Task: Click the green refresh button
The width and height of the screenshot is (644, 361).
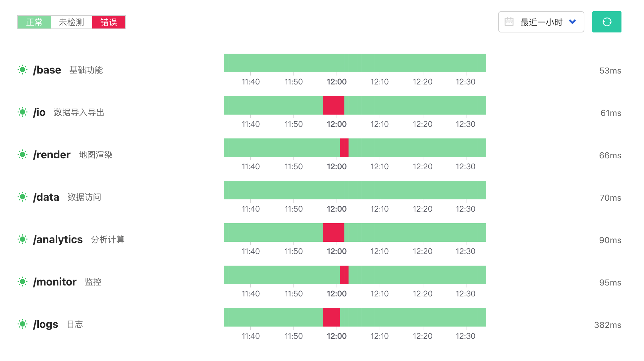Action: [x=607, y=22]
